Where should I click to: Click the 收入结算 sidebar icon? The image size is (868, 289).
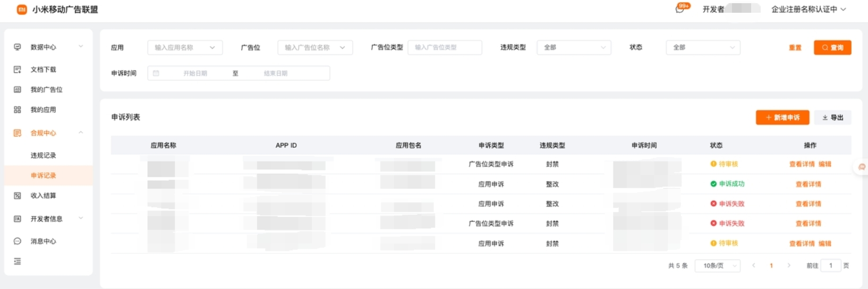pyautogui.click(x=18, y=196)
